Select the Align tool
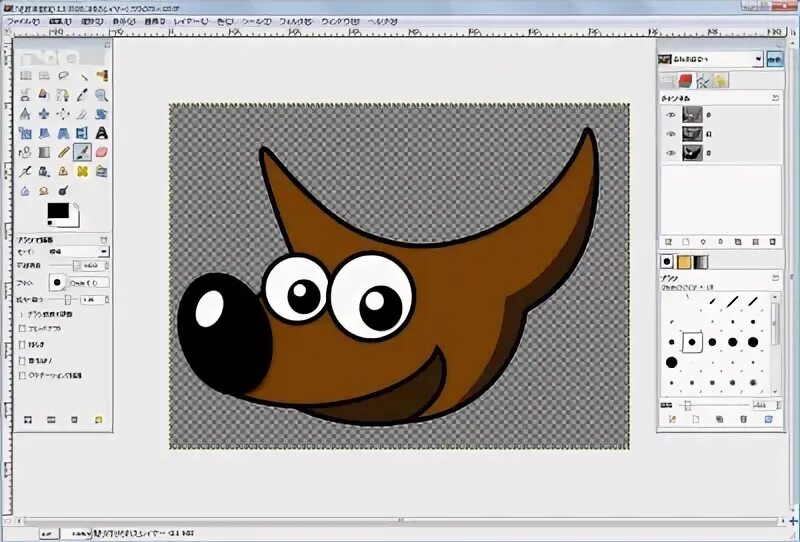 [x=63, y=114]
